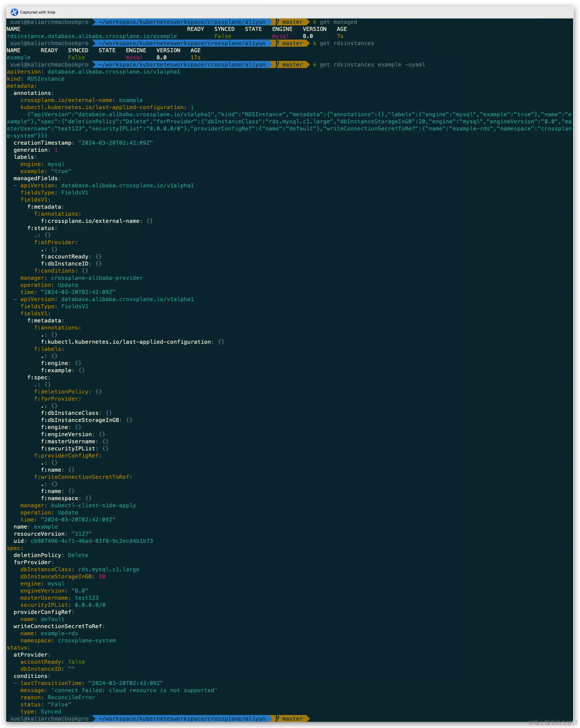Click 'manager: crossplane-alibaba-provider' line

pos(81,278)
